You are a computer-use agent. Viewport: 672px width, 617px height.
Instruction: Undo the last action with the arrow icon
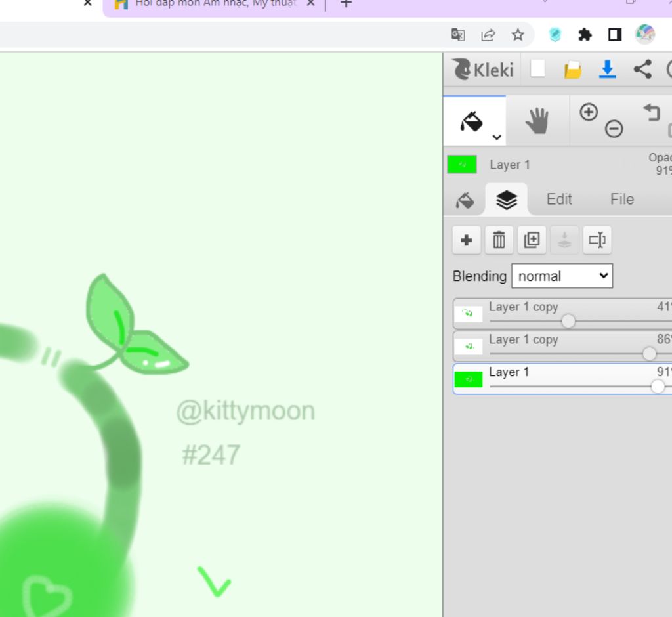click(652, 113)
